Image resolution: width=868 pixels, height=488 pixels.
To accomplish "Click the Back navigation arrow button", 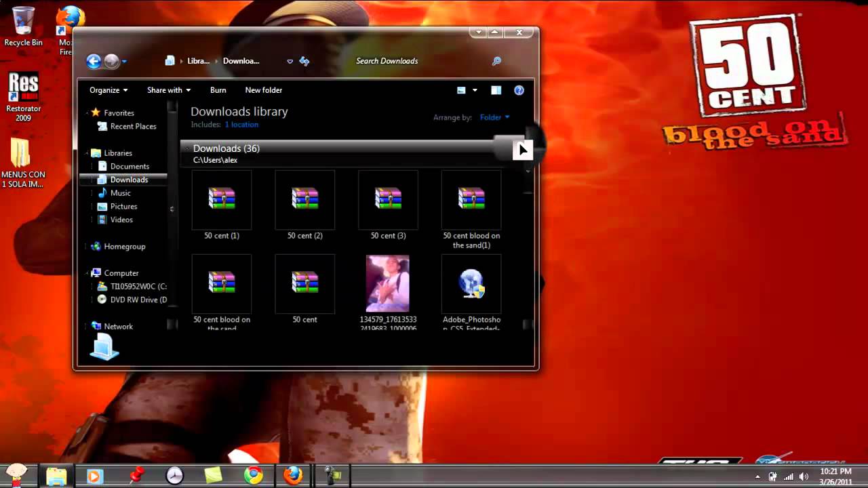I will [x=94, y=62].
